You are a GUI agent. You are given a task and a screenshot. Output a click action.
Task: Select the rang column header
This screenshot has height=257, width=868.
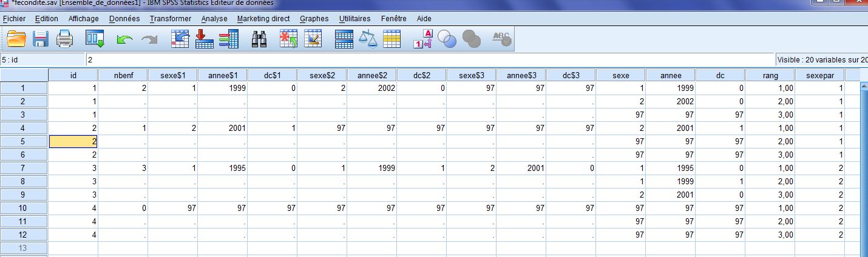770,76
